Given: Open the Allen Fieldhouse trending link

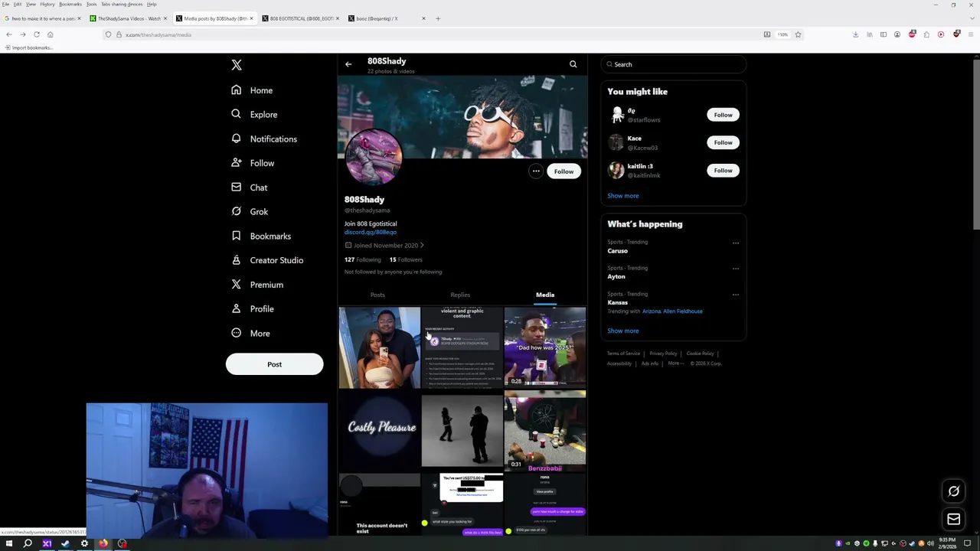Looking at the screenshot, I should pyautogui.click(x=684, y=311).
